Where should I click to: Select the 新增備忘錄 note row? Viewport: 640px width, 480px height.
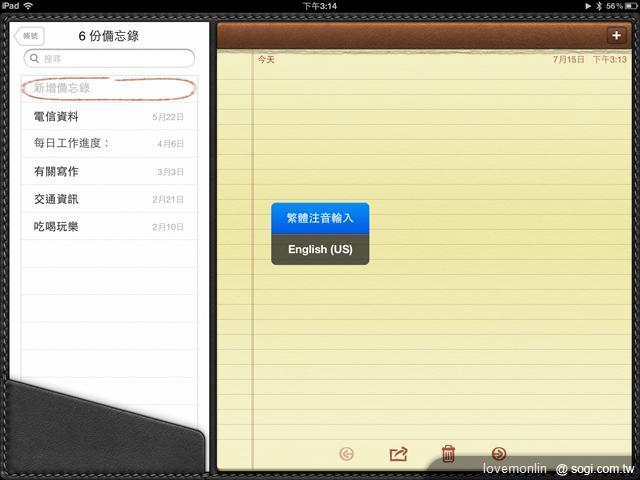[109, 89]
